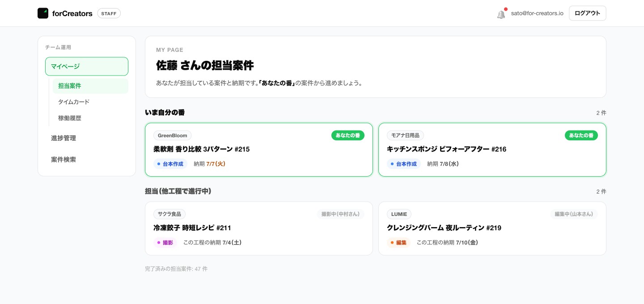Click the GreenBloom client chip
The image size is (644, 304).
click(x=173, y=135)
